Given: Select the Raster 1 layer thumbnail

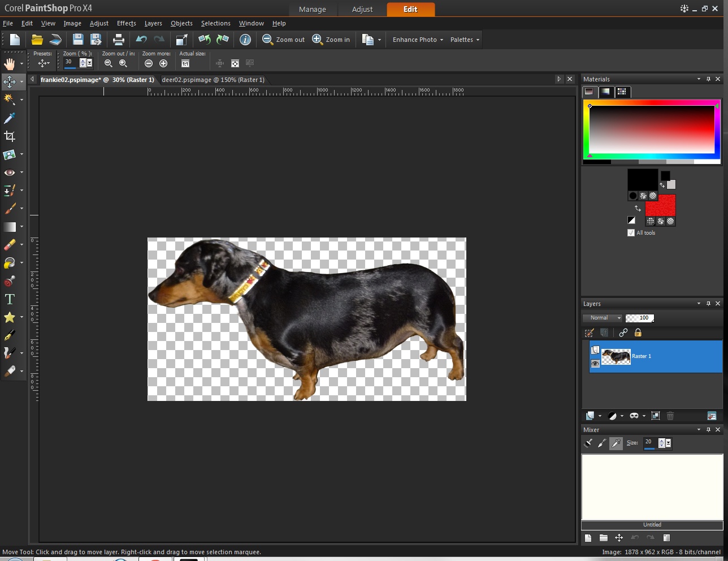Looking at the screenshot, I should (616, 356).
